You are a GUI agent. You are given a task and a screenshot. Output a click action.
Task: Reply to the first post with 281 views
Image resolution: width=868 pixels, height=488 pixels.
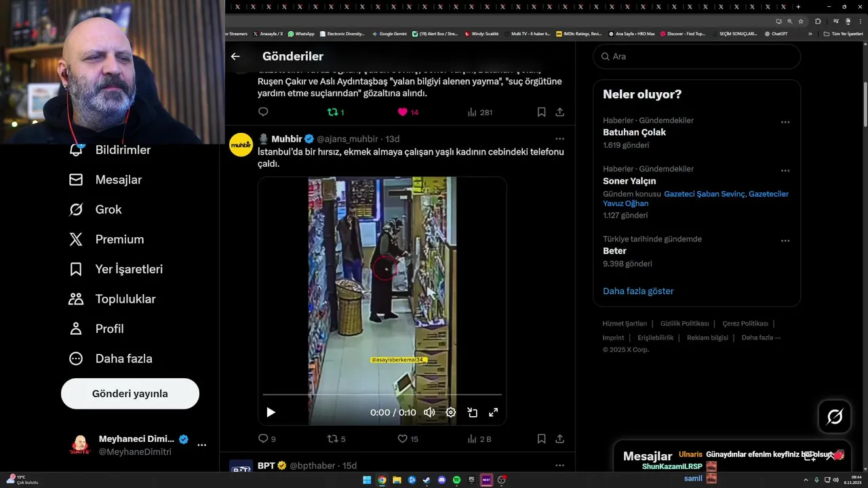coord(263,112)
